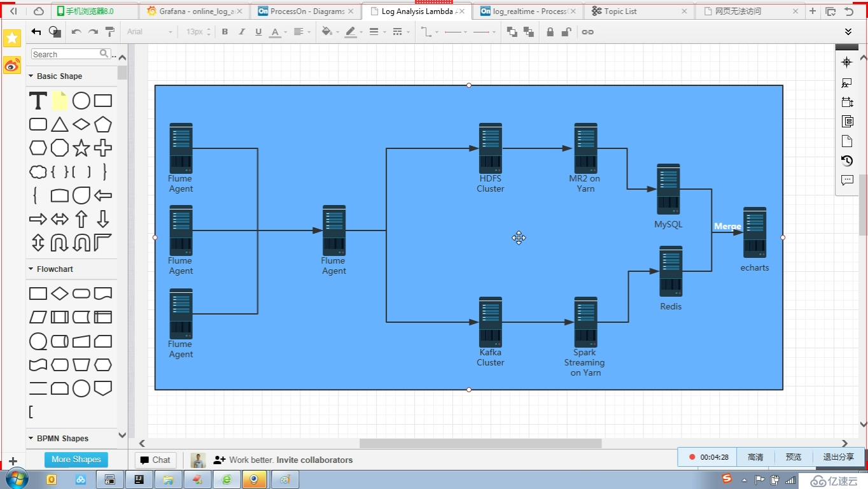Expand the BPMN Shapes category
The height and width of the screenshot is (489, 868).
coord(58,438)
